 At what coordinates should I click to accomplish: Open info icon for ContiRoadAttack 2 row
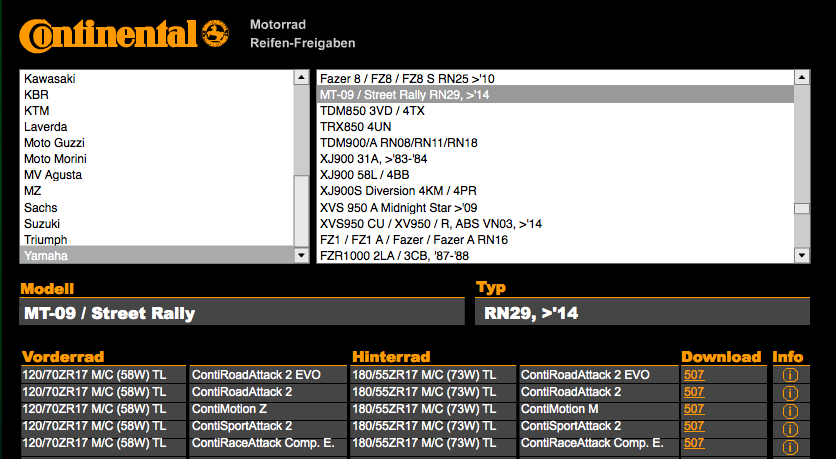coord(789,392)
